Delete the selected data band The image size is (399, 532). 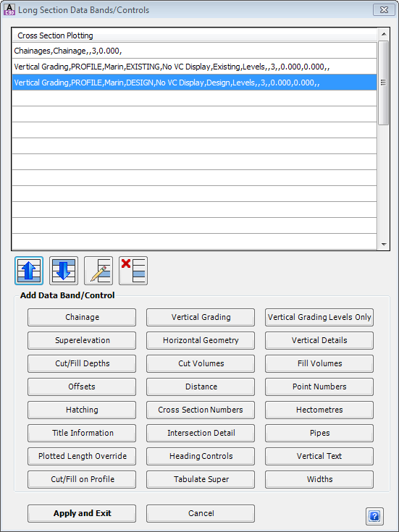(x=133, y=271)
